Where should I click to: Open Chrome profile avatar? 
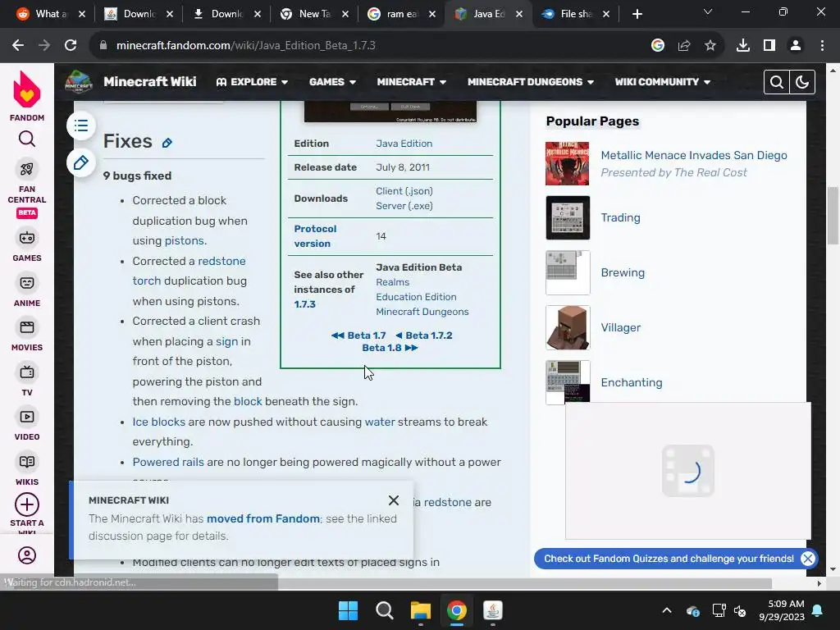click(796, 46)
